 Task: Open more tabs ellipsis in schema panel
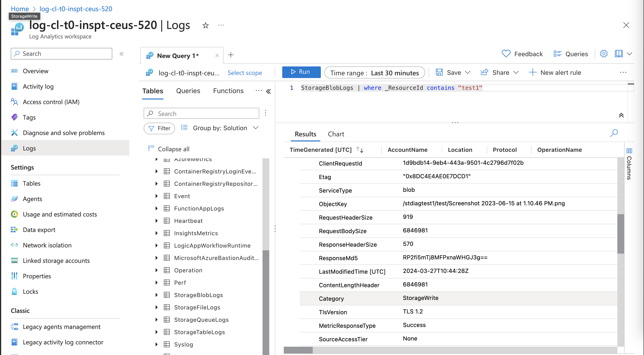[x=259, y=91]
